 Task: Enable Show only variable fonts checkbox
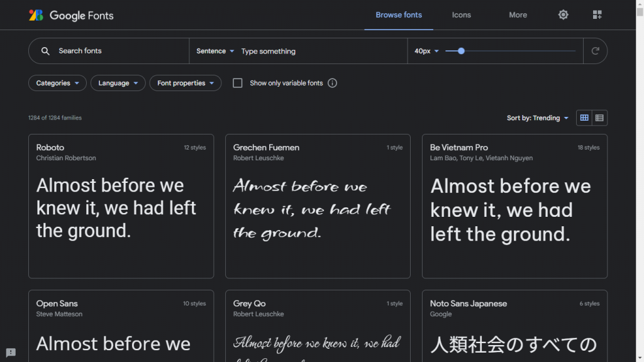237,83
